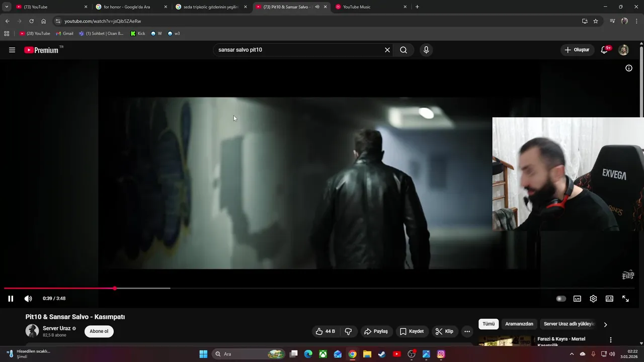Switch to the YouTube Music tab

click(371, 7)
